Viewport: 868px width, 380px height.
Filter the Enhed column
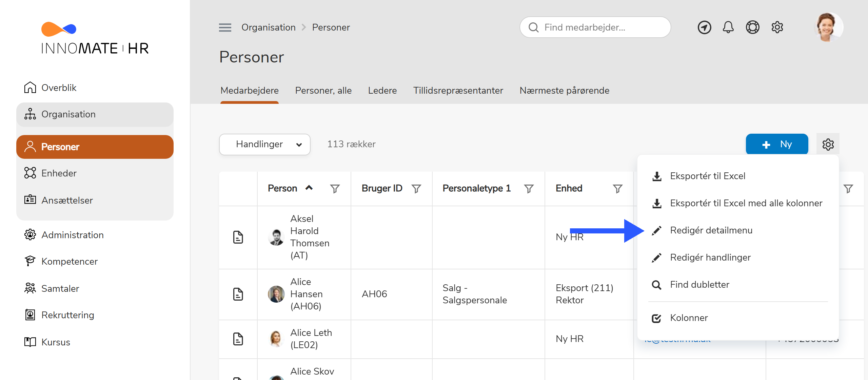(618, 189)
